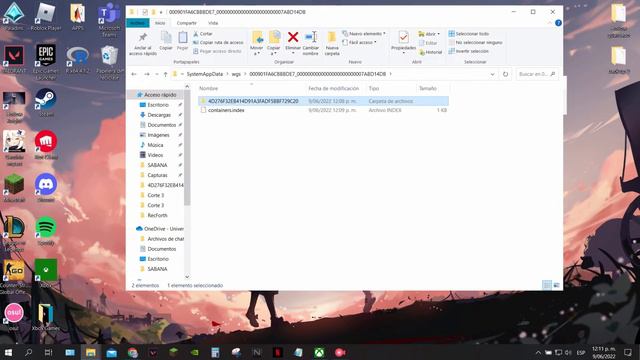Go back with the back arrow
The width and height of the screenshot is (640, 360).
pyautogui.click(x=134, y=74)
